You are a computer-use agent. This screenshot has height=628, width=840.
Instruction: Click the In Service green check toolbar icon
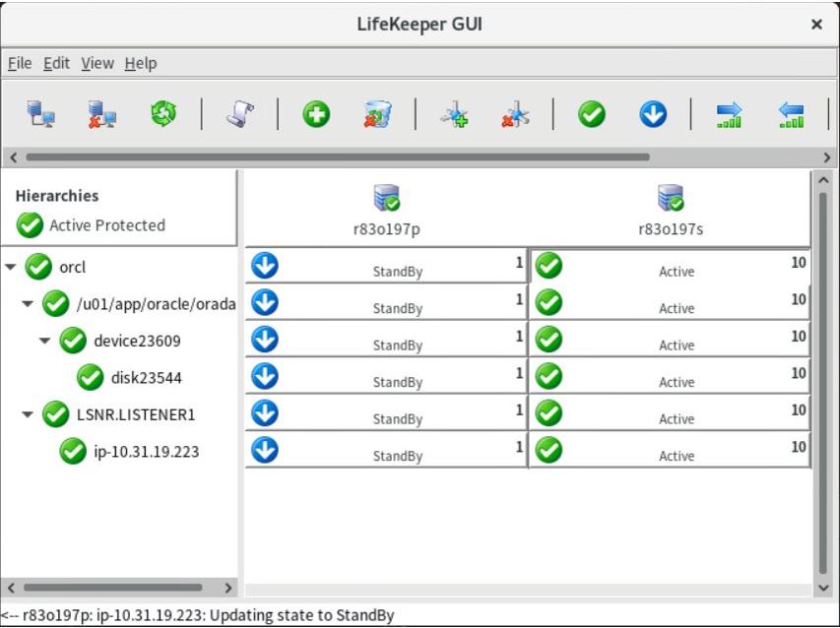coord(592,114)
